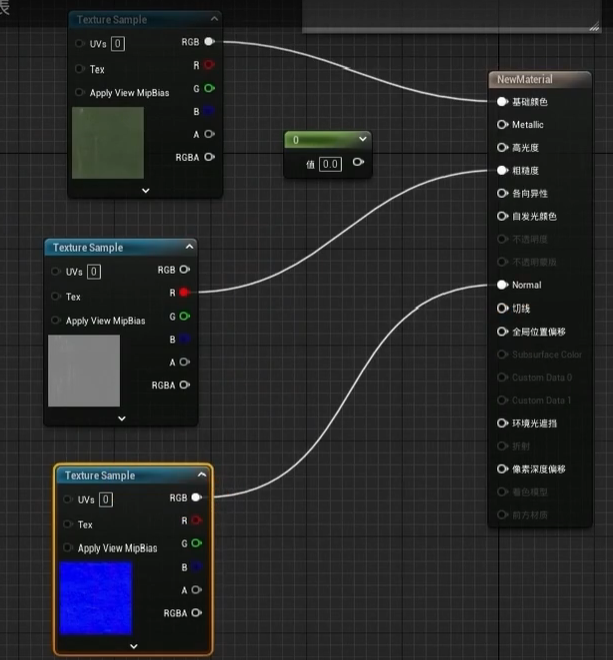Image resolution: width=613 pixels, height=660 pixels.
Task: Click the 切线 input pin on NewMaterial
Action: click(502, 308)
